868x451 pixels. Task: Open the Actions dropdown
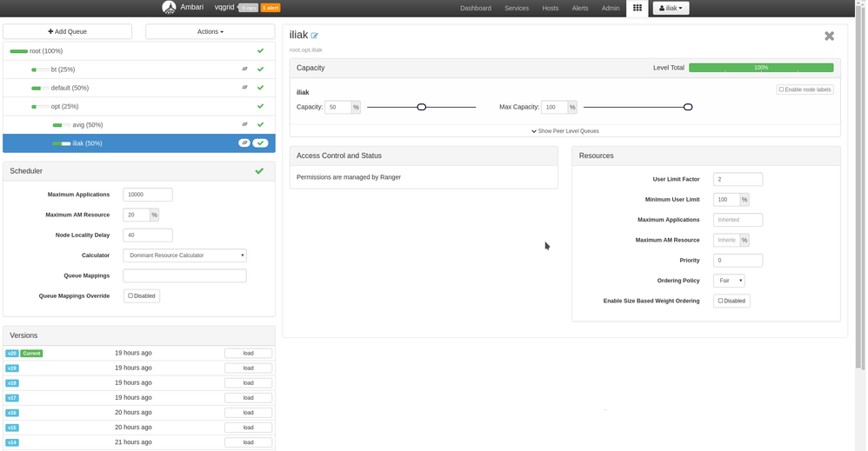tap(210, 31)
